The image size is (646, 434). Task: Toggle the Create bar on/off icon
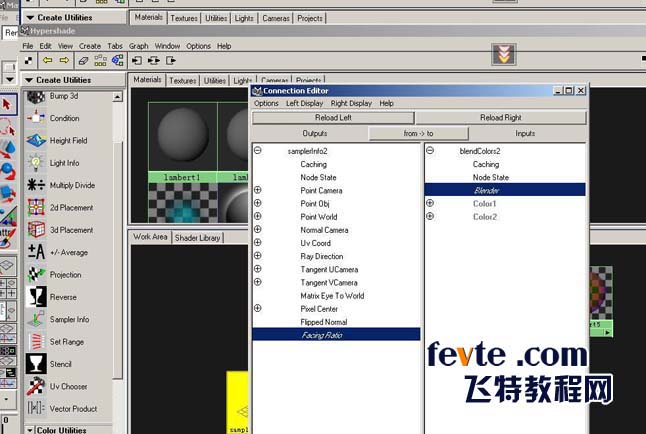click(28, 61)
